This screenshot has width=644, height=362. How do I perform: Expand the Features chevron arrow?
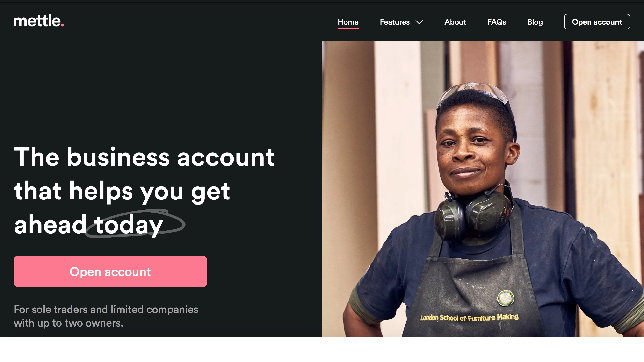(419, 22)
